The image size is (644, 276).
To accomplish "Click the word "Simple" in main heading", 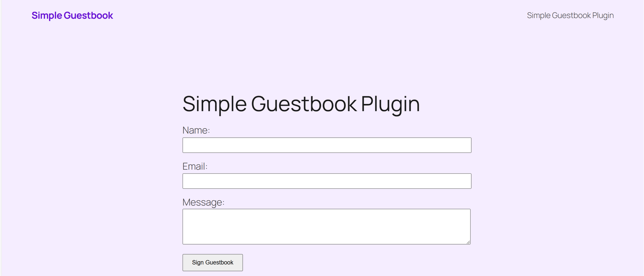I will (215, 104).
